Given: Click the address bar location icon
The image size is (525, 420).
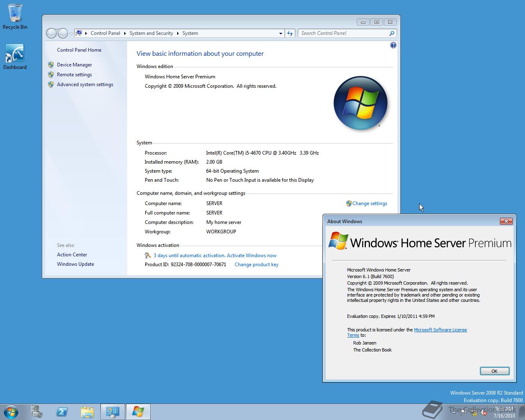Looking at the screenshot, I should coord(79,33).
